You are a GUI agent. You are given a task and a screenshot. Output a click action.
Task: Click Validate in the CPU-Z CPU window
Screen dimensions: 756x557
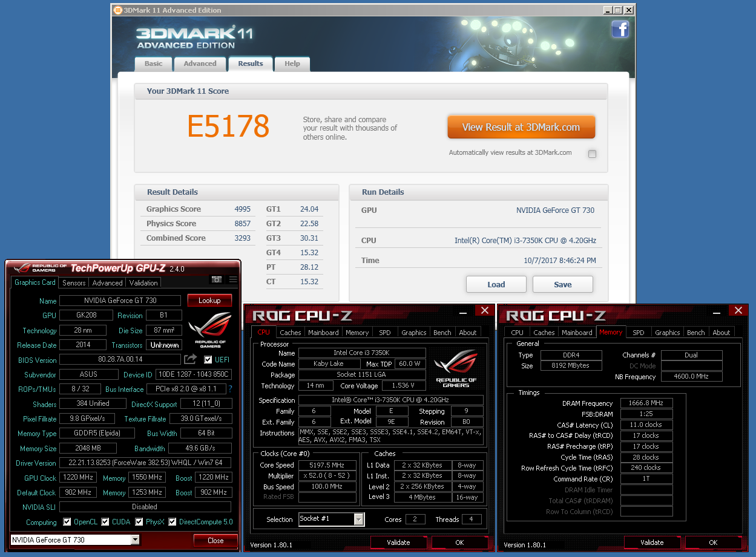tap(398, 542)
